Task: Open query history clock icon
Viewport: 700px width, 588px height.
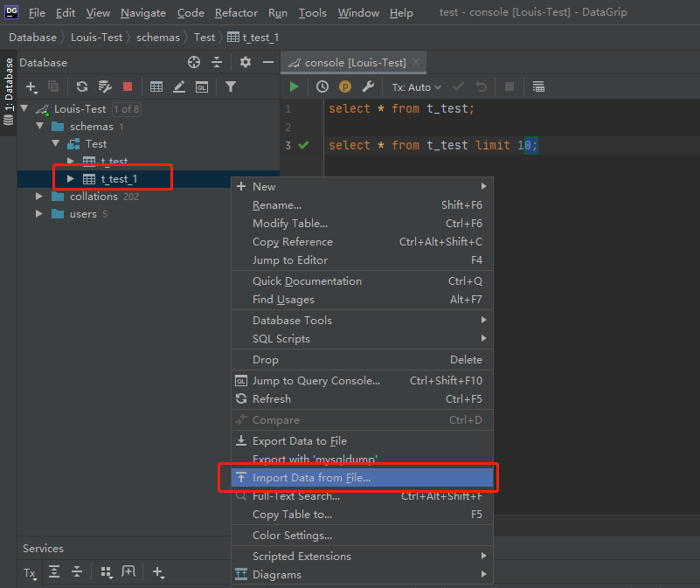Action: 322,86
